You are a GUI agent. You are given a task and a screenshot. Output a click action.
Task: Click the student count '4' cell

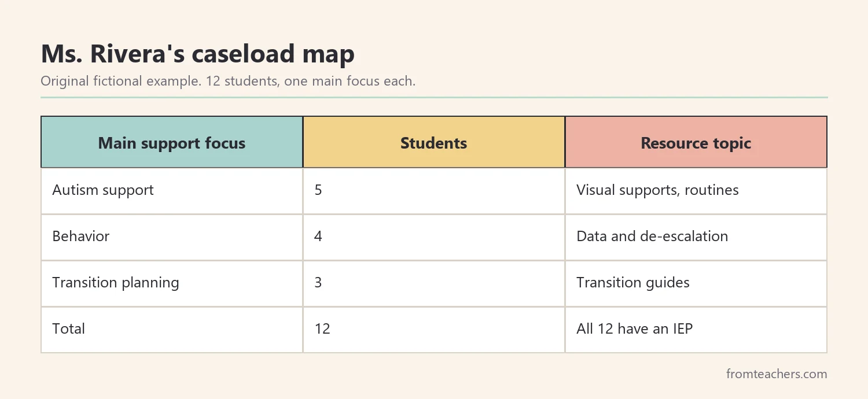(x=434, y=237)
